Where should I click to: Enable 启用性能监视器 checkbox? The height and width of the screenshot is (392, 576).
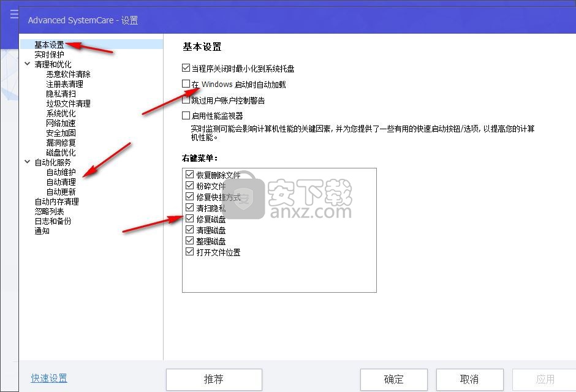pyautogui.click(x=186, y=115)
